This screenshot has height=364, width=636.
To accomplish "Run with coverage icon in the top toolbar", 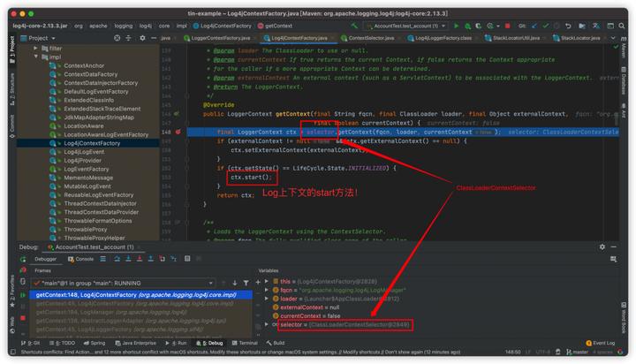I will point(478,26).
